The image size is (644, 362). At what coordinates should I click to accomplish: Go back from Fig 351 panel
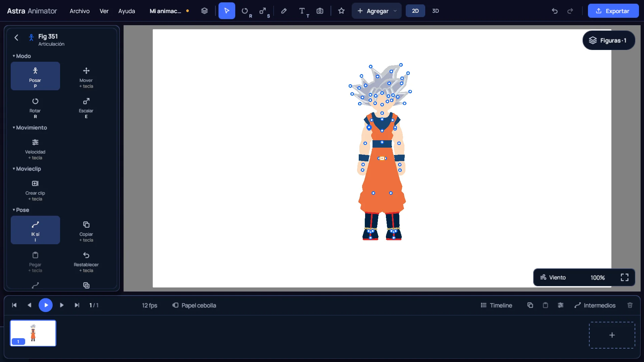[16, 38]
